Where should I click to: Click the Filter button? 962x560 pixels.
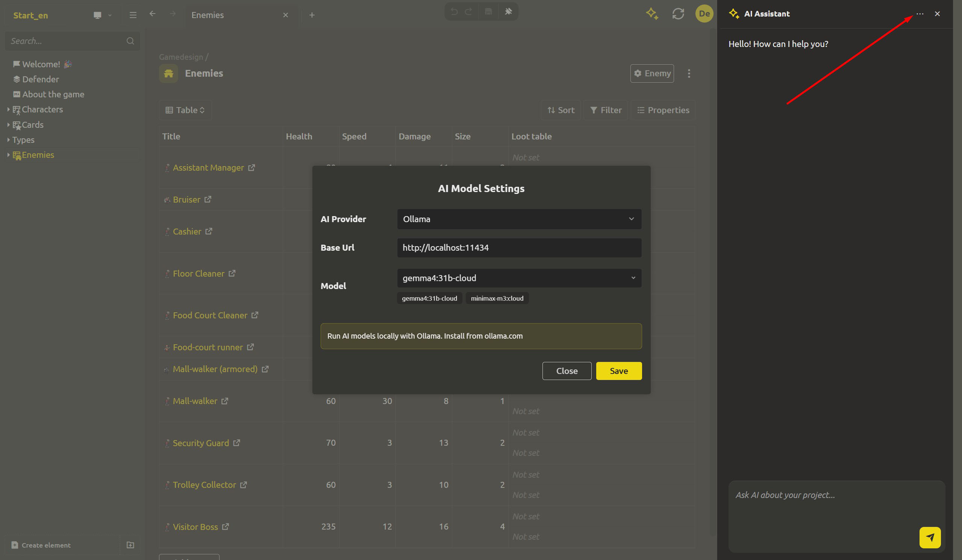coord(606,110)
